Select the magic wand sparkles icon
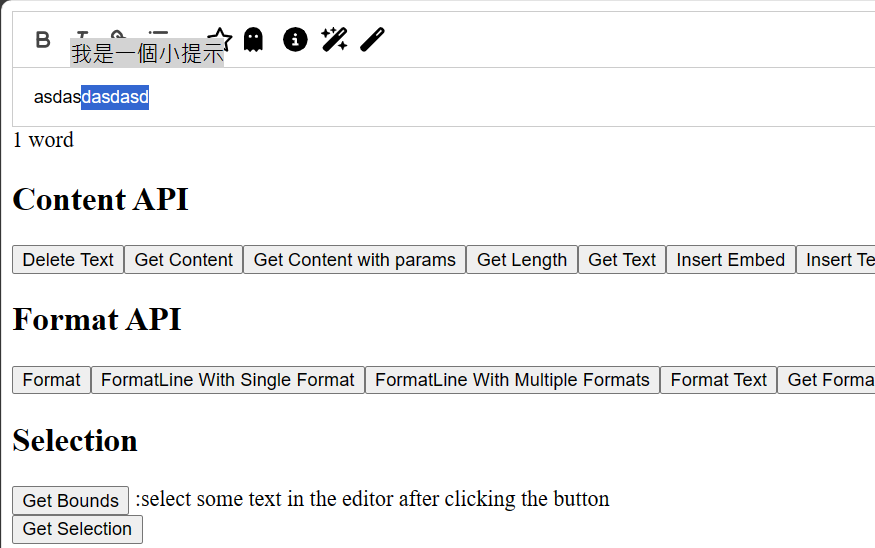 pos(334,40)
